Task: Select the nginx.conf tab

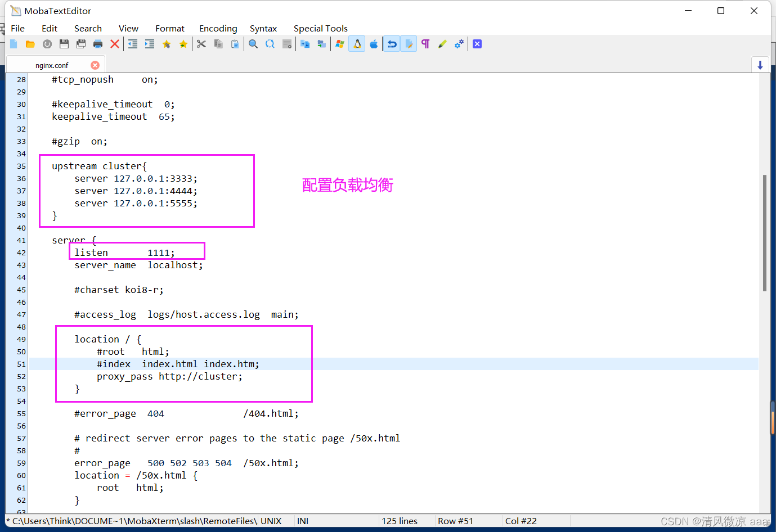Action: click(52, 65)
